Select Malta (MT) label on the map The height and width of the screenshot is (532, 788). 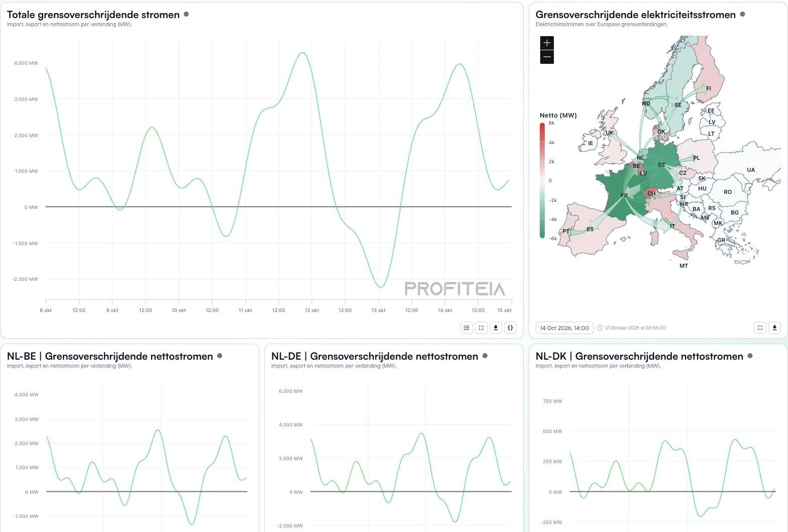(684, 266)
